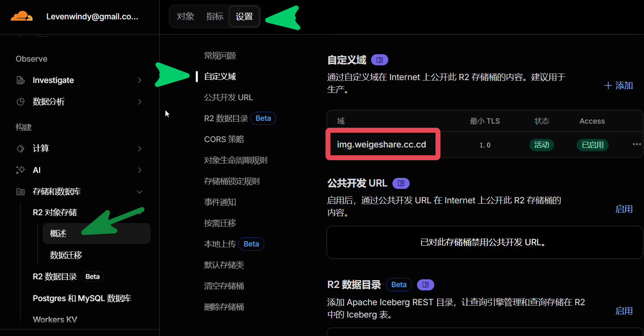Expand the AI section chevron
The width and height of the screenshot is (644, 336).
click(x=140, y=170)
